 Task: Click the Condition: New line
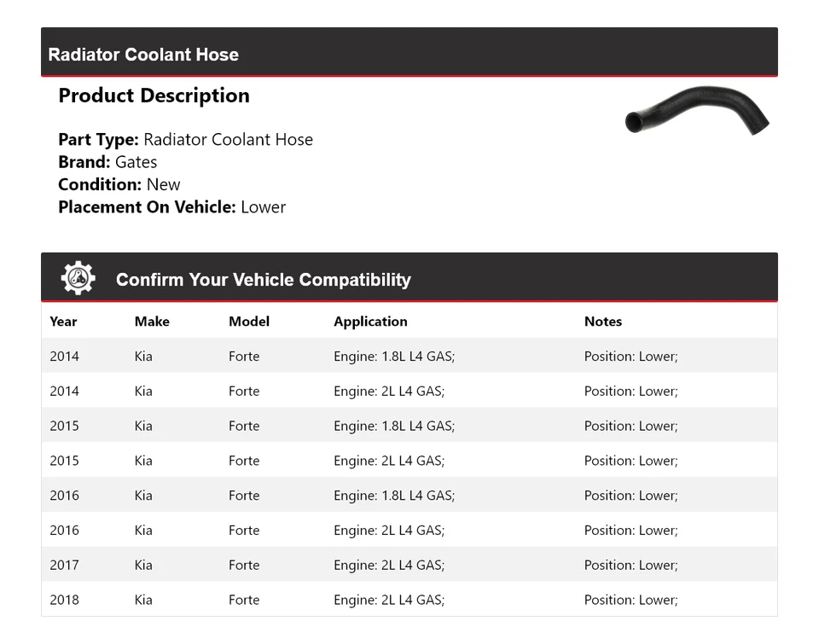tap(119, 184)
